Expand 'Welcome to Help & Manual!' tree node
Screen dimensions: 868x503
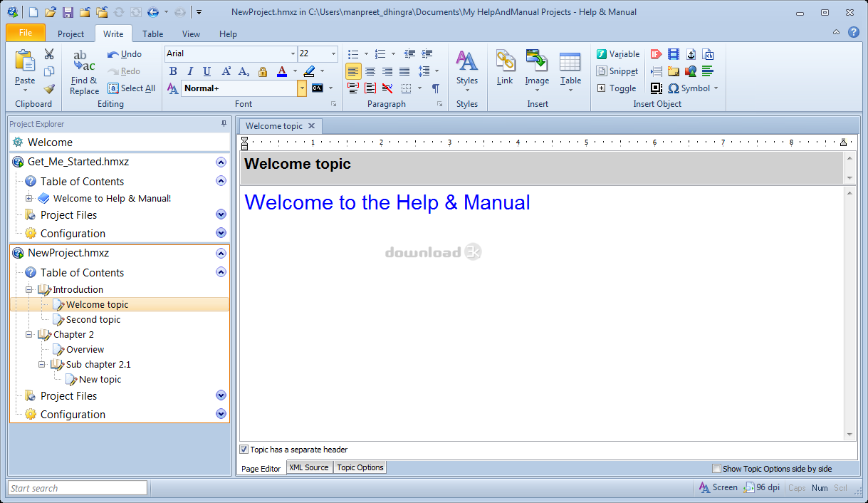point(29,199)
